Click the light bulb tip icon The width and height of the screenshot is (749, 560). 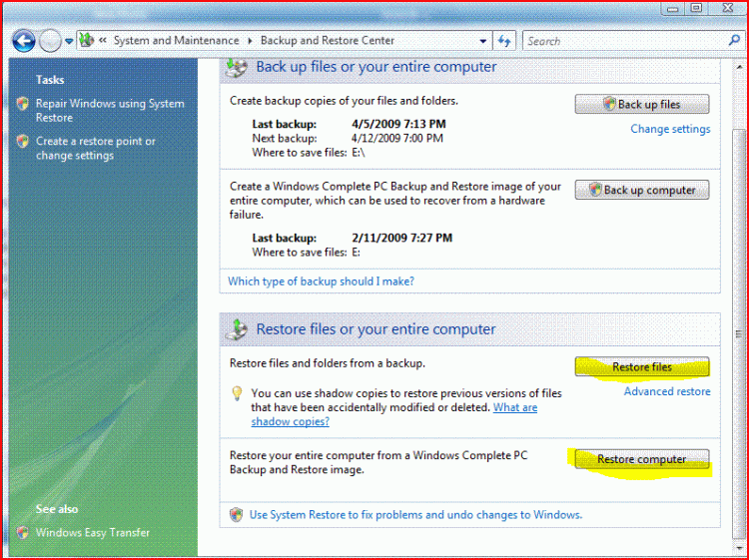(237, 394)
